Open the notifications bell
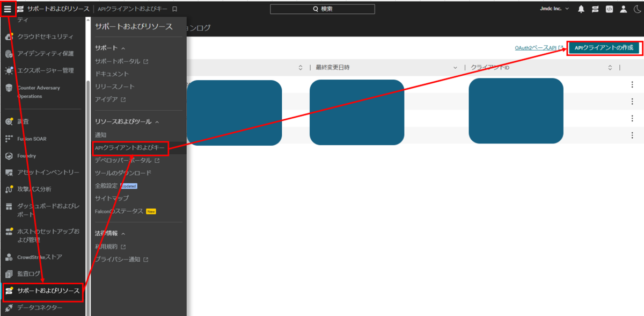Screen dimensions: 644x316 (x=581, y=9)
